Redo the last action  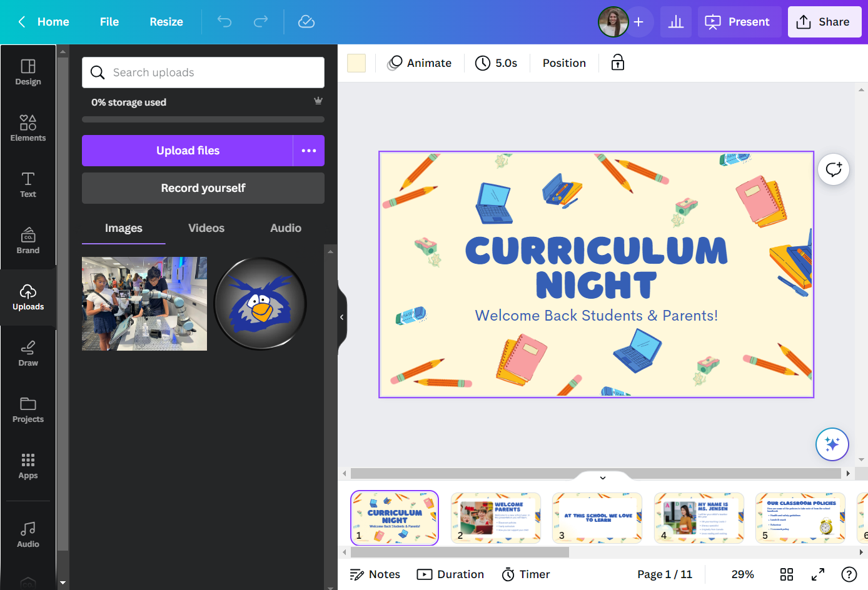pos(261,22)
